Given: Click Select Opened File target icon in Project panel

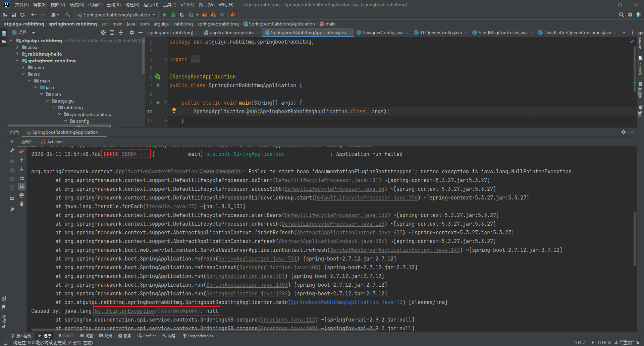Looking at the screenshot, I should click(103, 33).
